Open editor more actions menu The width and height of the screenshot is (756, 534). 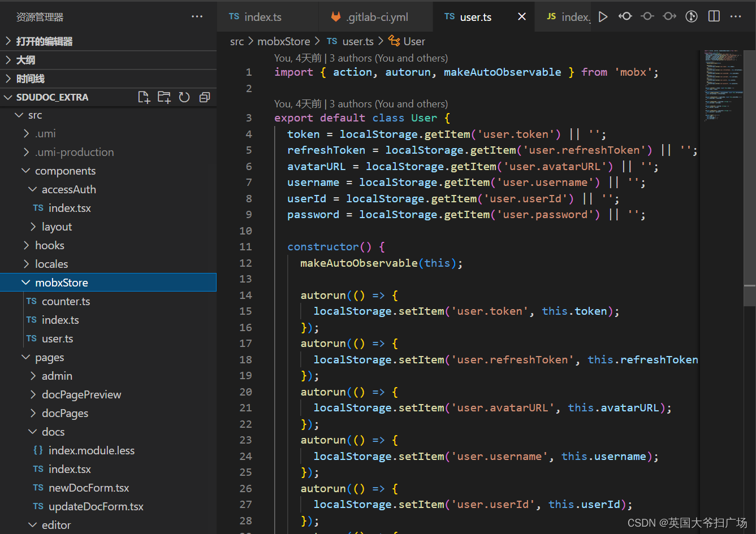[736, 16]
